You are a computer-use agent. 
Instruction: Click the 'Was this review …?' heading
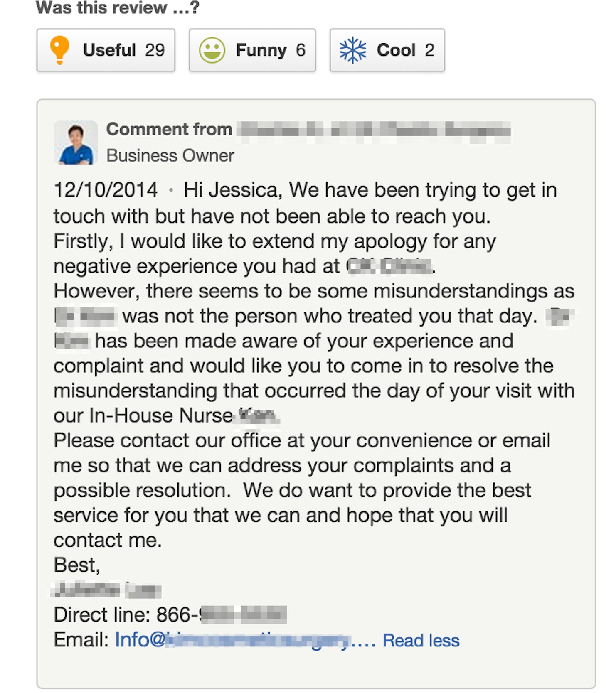point(118,8)
